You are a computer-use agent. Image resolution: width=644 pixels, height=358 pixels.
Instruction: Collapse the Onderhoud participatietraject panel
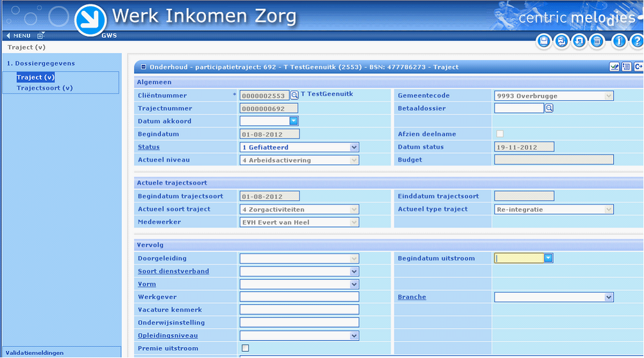(143, 67)
